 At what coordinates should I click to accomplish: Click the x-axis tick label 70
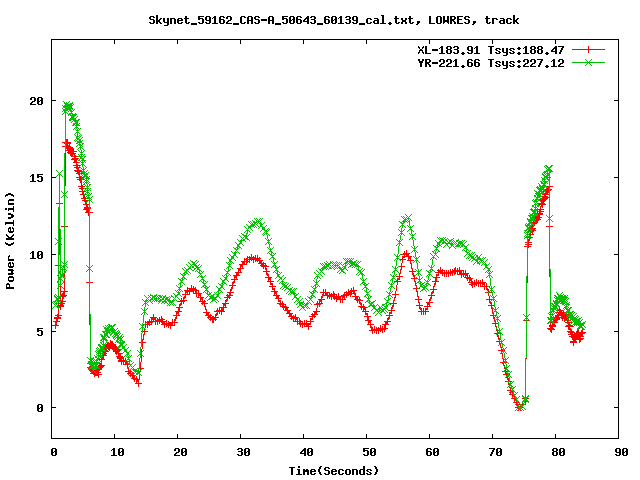495,452
